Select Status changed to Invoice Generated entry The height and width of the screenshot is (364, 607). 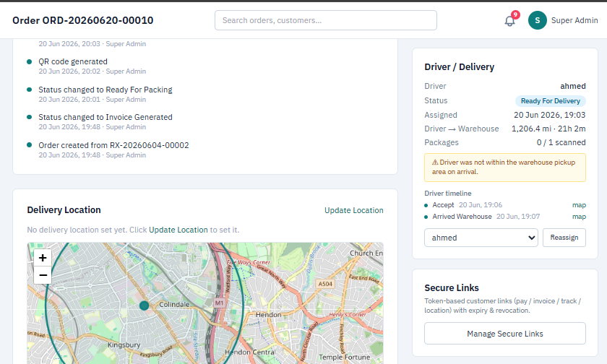(x=106, y=117)
